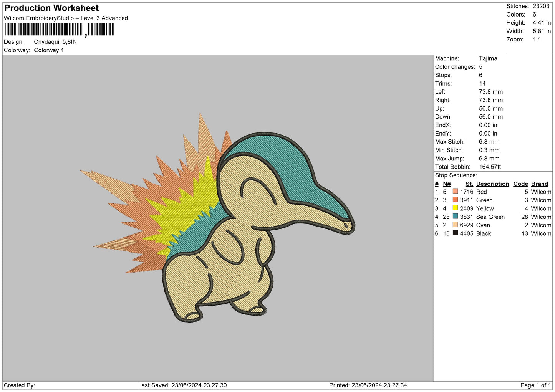
Task: Click the Total Bobbin value '164.57ft'
Action: pyautogui.click(x=490, y=167)
